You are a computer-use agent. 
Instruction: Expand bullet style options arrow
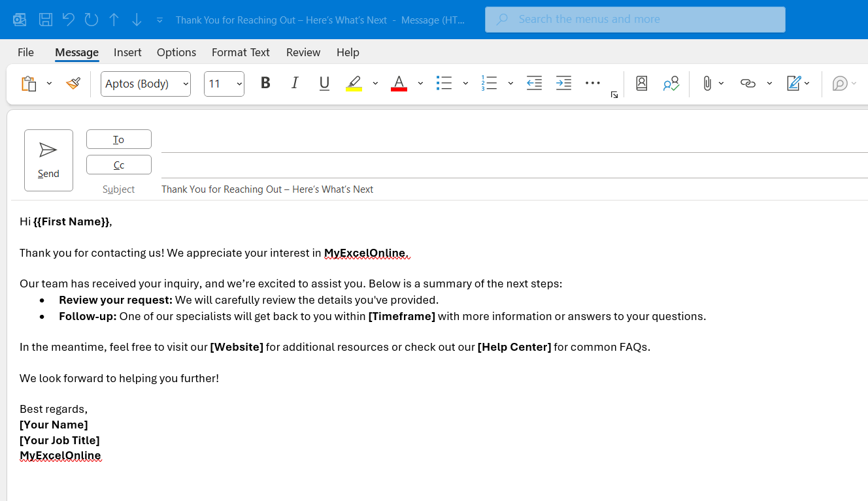(x=465, y=84)
